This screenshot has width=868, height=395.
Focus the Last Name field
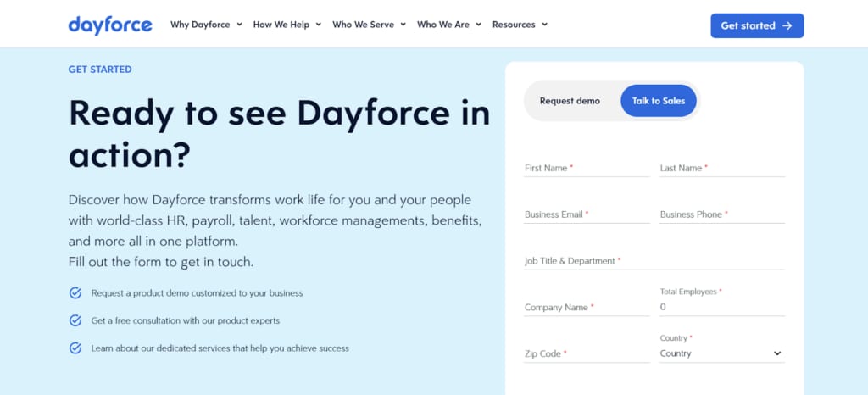(x=722, y=168)
